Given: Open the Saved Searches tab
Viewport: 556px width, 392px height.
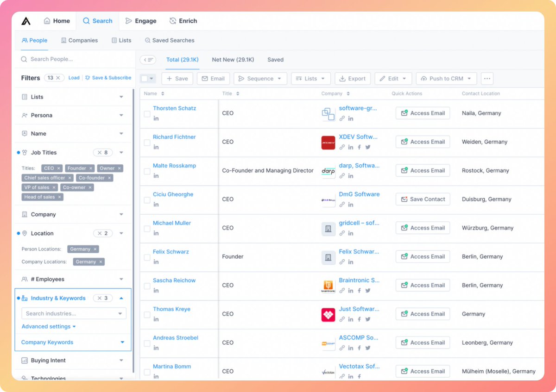Looking at the screenshot, I should tap(170, 40).
